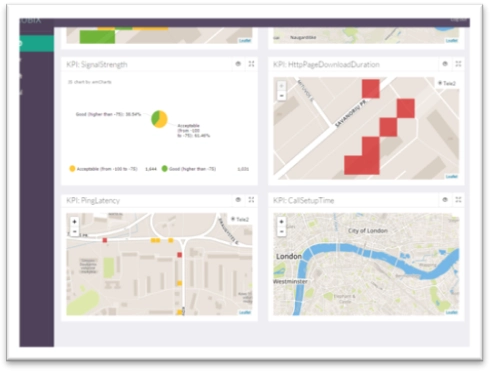490x371 pixels.
Task: Click the HttpPageDownloadDuration panel round settings icon
Action: 445,64
